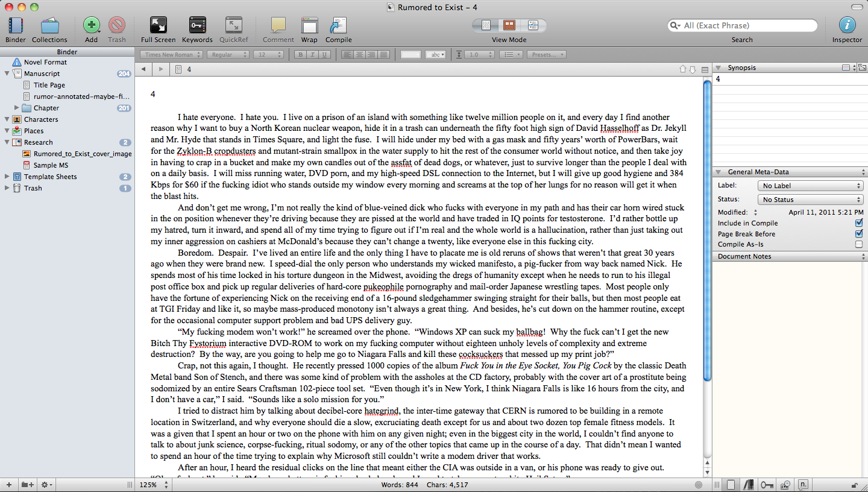868x492 pixels.
Task: Toggle Include in Compile checkbox
Action: [859, 223]
